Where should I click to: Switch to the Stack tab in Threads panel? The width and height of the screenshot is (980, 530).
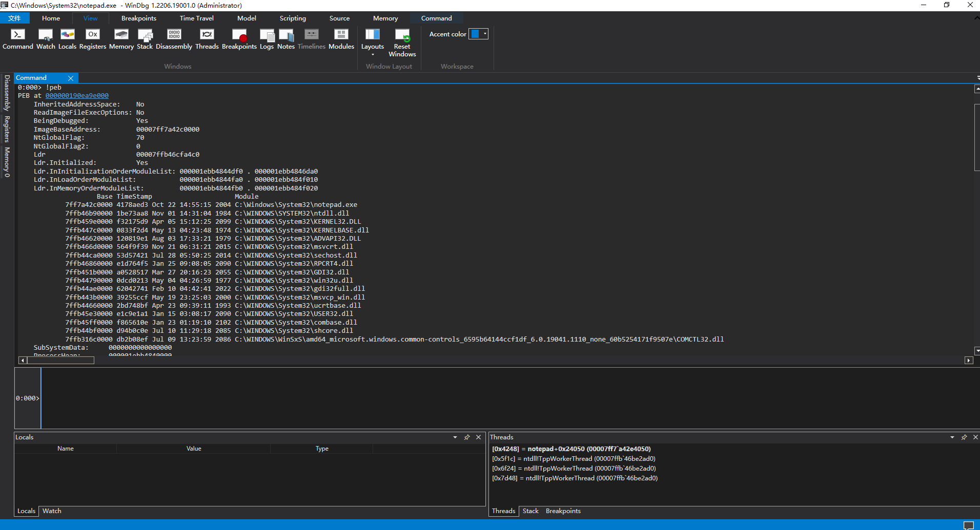coord(530,511)
